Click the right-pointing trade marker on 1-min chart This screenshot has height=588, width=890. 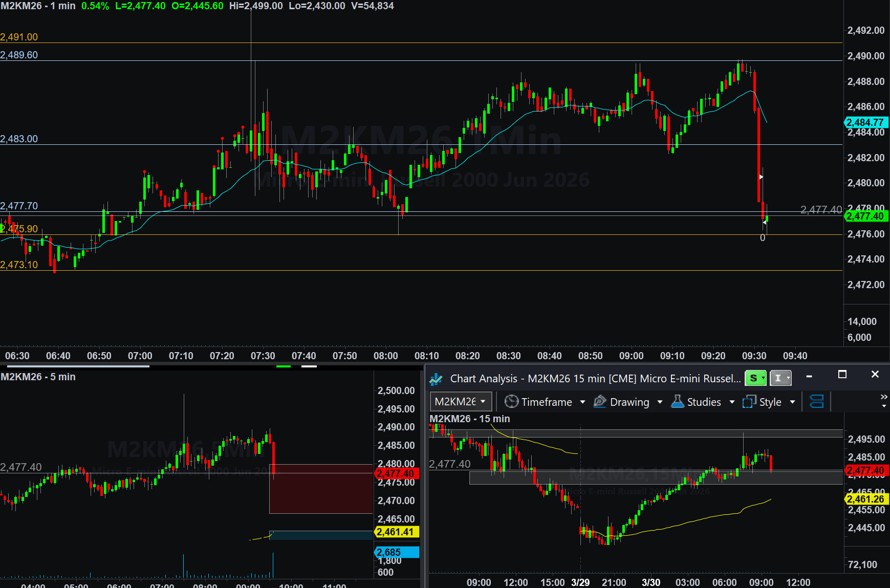(x=761, y=177)
